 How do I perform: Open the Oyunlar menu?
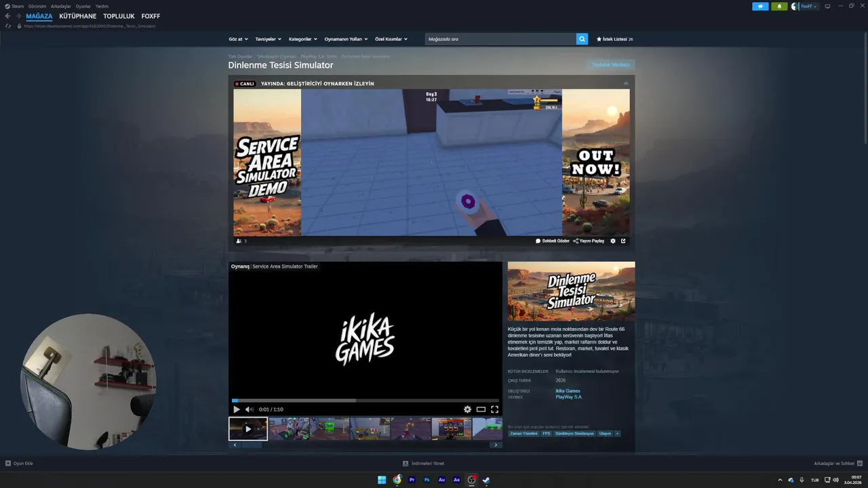[83, 6]
